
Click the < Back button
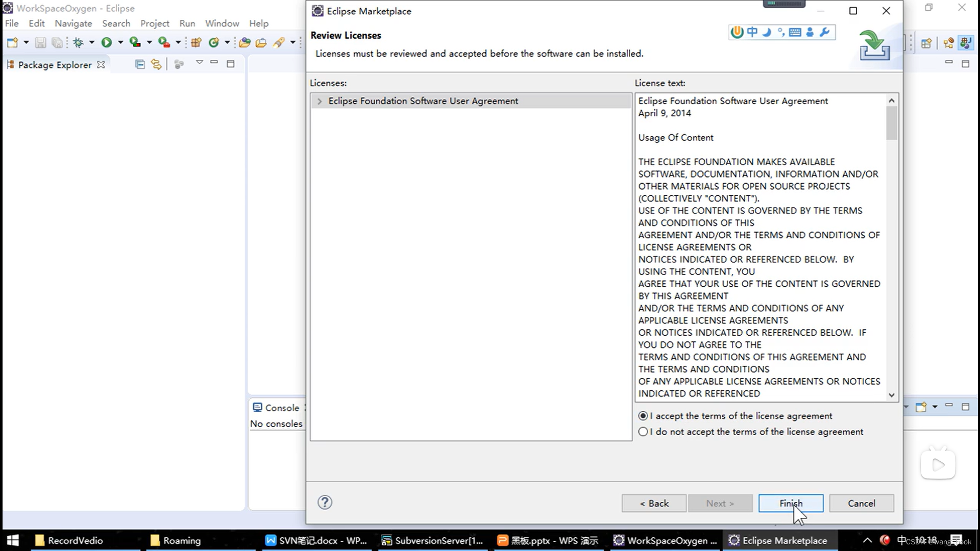click(654, 503)
